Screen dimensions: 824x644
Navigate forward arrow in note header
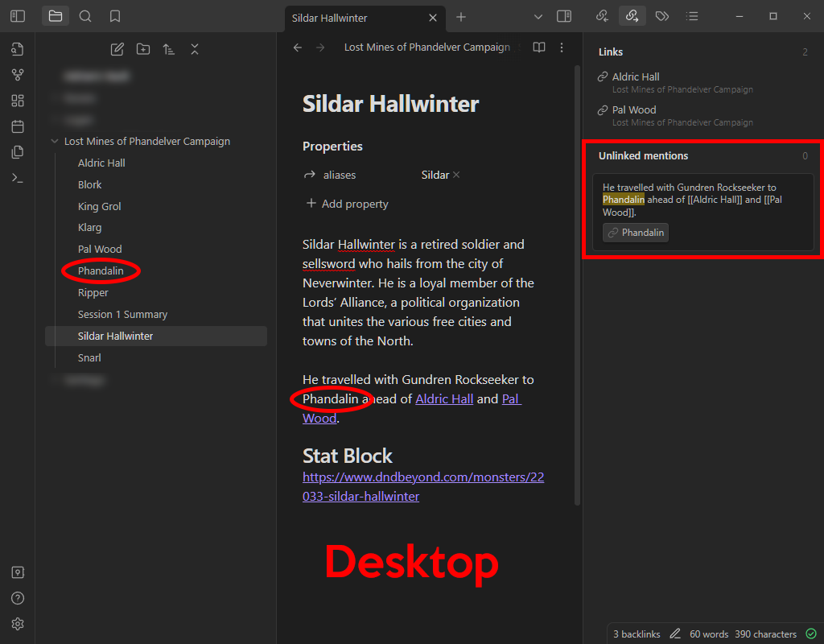[x=320, y=47]
